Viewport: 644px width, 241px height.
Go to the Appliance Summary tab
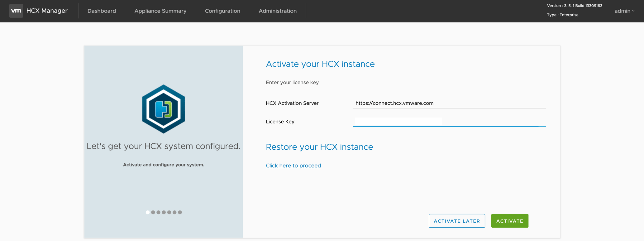point(160,11)
